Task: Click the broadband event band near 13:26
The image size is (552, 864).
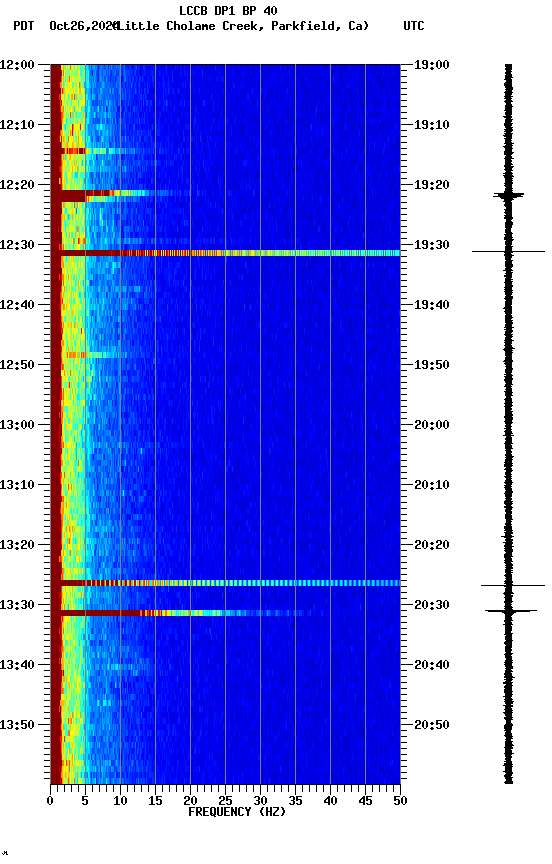Action: point(225,583)
